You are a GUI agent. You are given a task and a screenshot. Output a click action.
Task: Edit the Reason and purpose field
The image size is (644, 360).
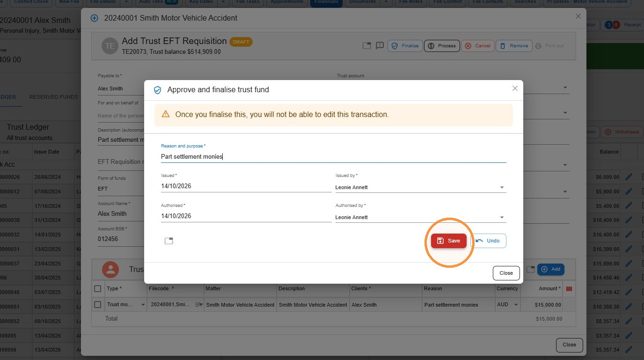(x=333, y=157)
